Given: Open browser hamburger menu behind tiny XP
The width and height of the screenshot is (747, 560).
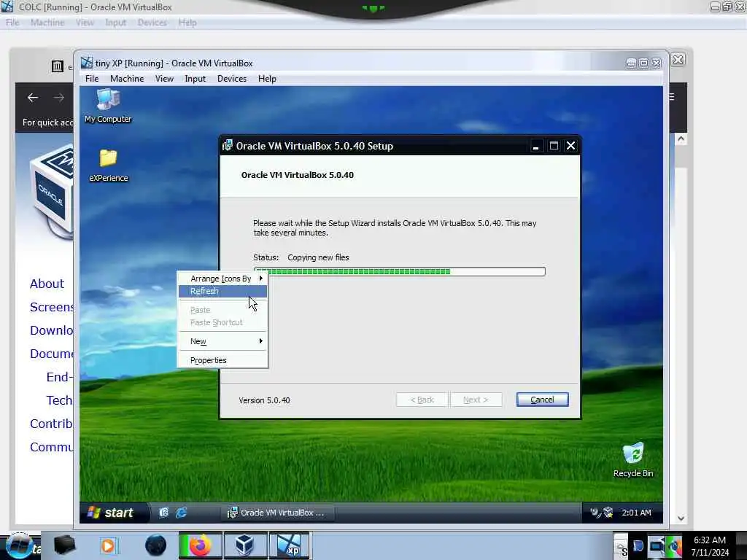Looking at the screenshot, I should coord(672,97).
